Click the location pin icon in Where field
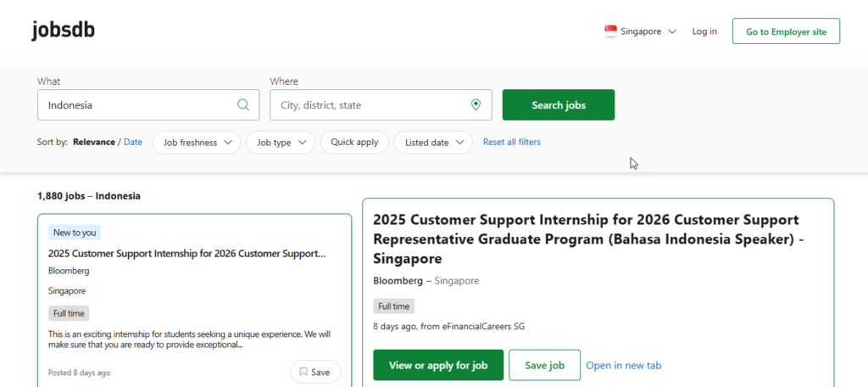Image resolution: width=868 pixels, height=387 pixels. tap(476, 104)
